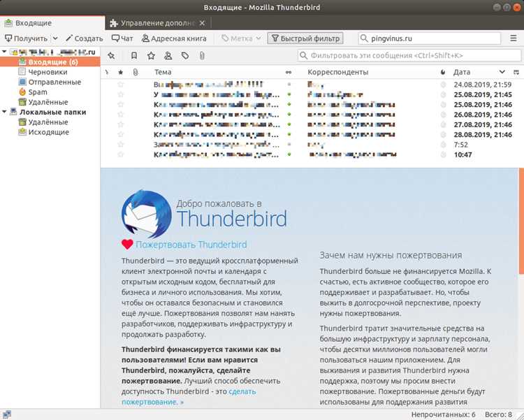Open the dropdown arrow beside Получить
The width and height of the screenshot is (524, 420).
[x=55, y=38]
